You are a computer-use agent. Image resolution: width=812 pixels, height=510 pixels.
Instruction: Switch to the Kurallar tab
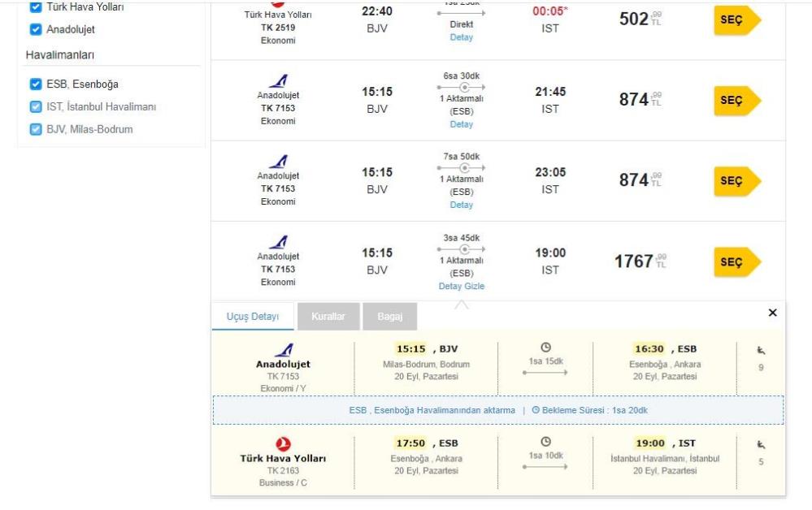pos(328,316)
